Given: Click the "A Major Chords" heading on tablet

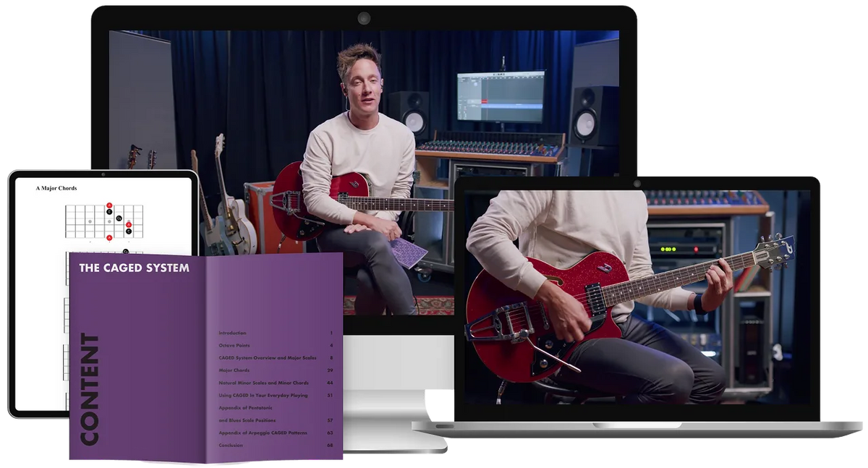Looking at the screenshot, I should click(56, 188).
